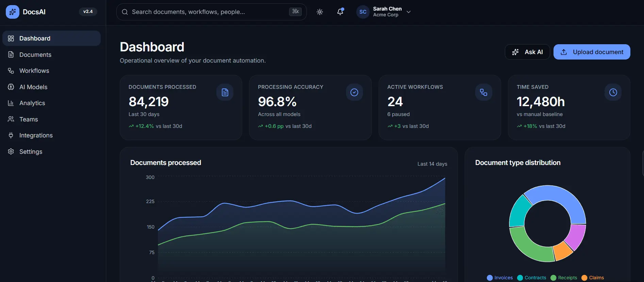Click the Document type distribution title
Image resolution: width=644 pixels, height=282 pixels.
(518, 163)
